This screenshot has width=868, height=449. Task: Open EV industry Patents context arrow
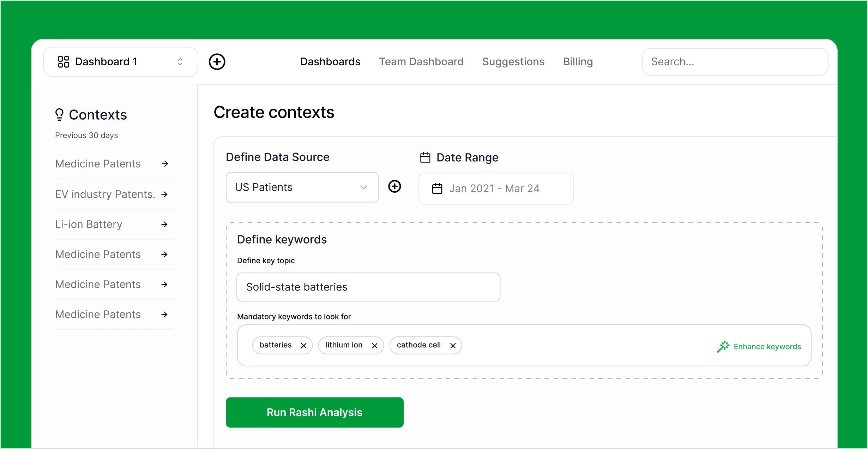pyautogui.click(x=164, y=194)
